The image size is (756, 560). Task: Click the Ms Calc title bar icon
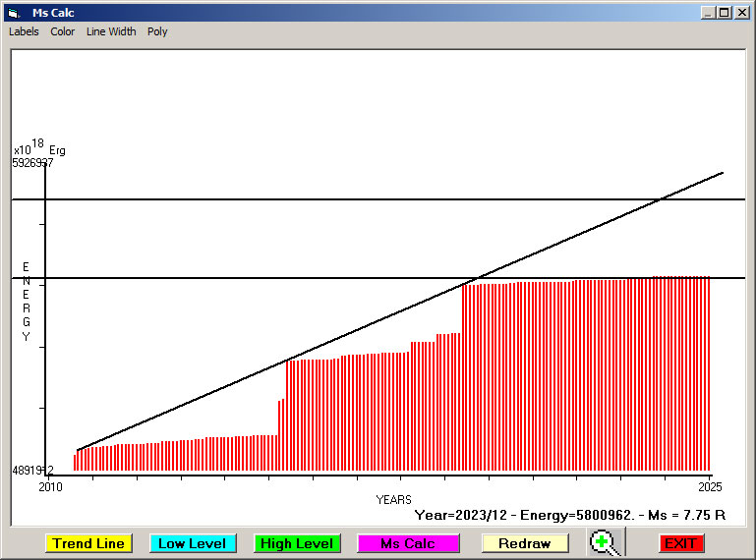pyautogui.click(x=14, y=13)
